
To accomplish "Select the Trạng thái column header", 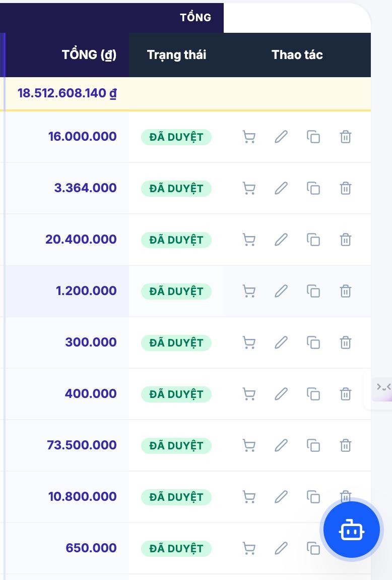I will click(177, 55).
